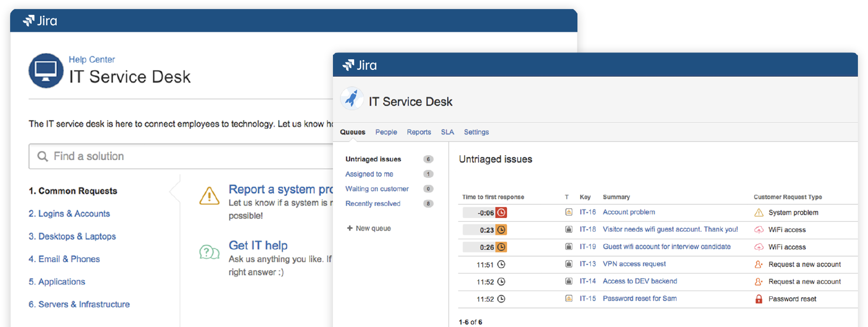Open the Settings tab
This screenshot has width=868, height=327.
coord(476,132)
